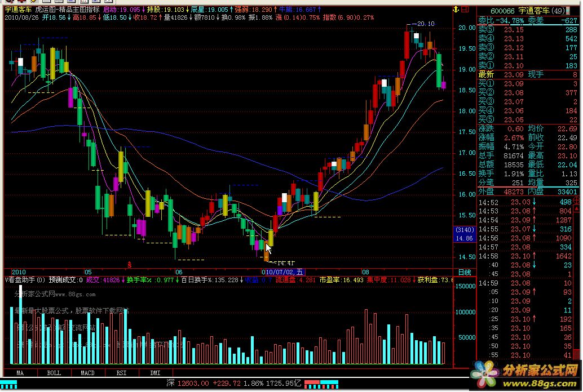Select the RSI indicator tab
The width and height of the screenshot is (583, 392).
tap(122, 373)
